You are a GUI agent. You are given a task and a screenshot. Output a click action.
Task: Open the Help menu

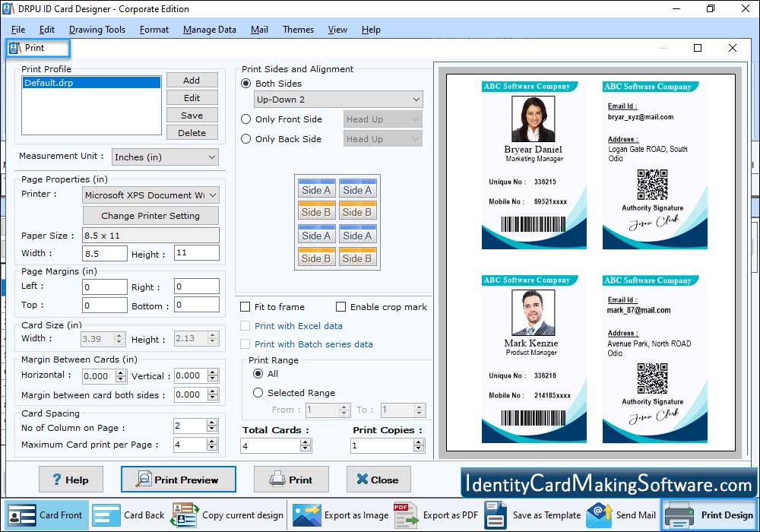371,30
